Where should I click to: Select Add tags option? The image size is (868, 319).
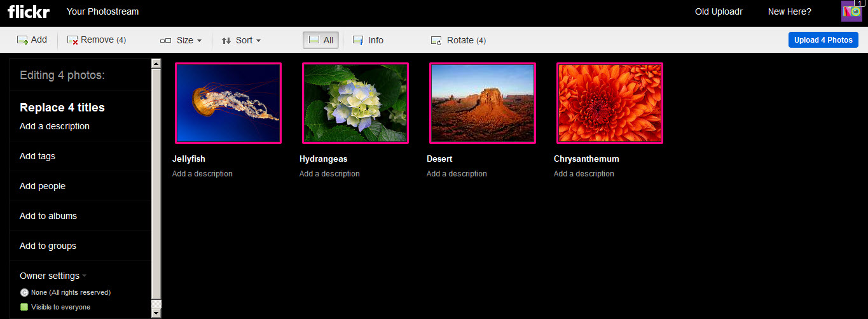click(x=38, y=156)
